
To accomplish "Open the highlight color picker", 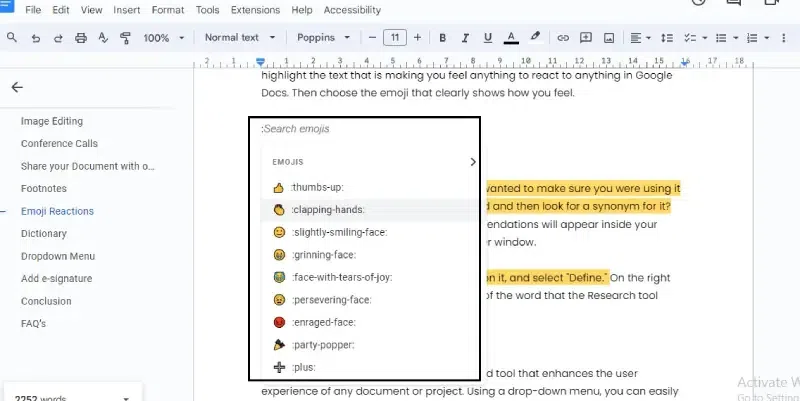I will tap(535, 37).
